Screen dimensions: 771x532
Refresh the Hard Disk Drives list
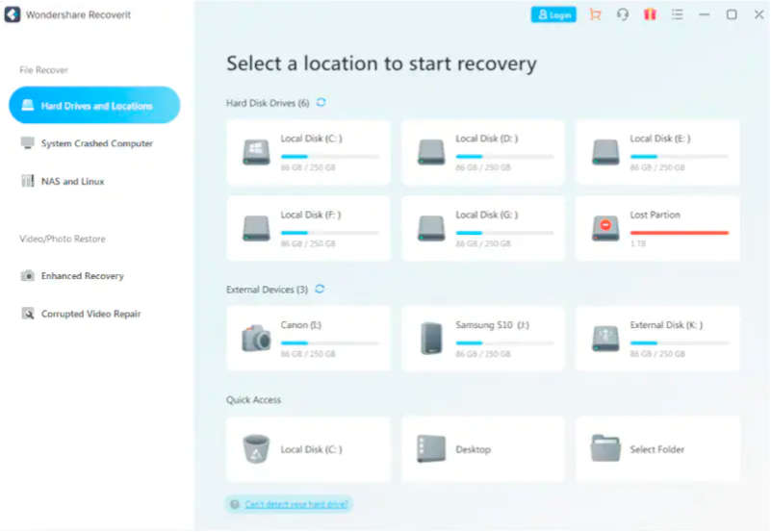tap(321, 102)
